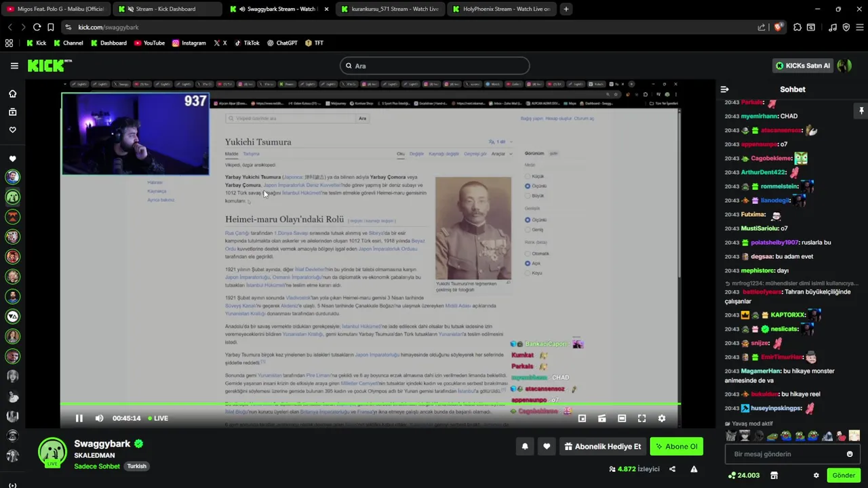Open the Sadece Sohbet category link
The height and width of the screenshot is (488, 868).
(x=97, y=466)
